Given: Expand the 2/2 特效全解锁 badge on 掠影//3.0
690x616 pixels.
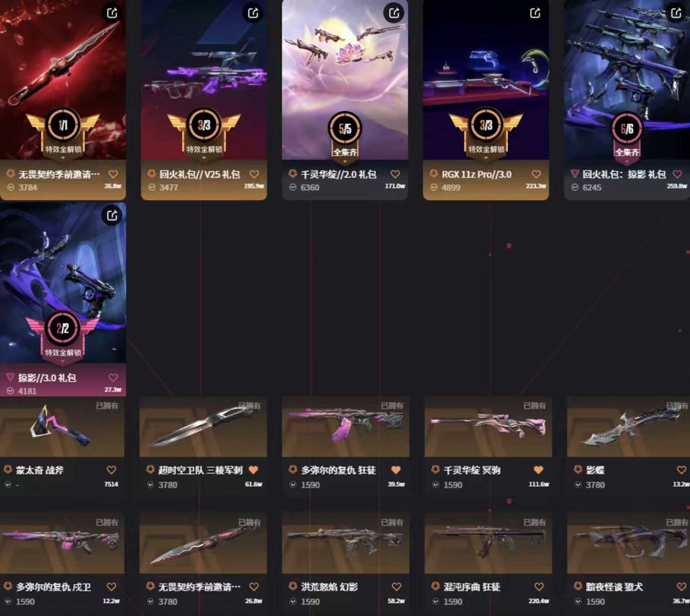Looking at the screenshot, I should 63,361.
